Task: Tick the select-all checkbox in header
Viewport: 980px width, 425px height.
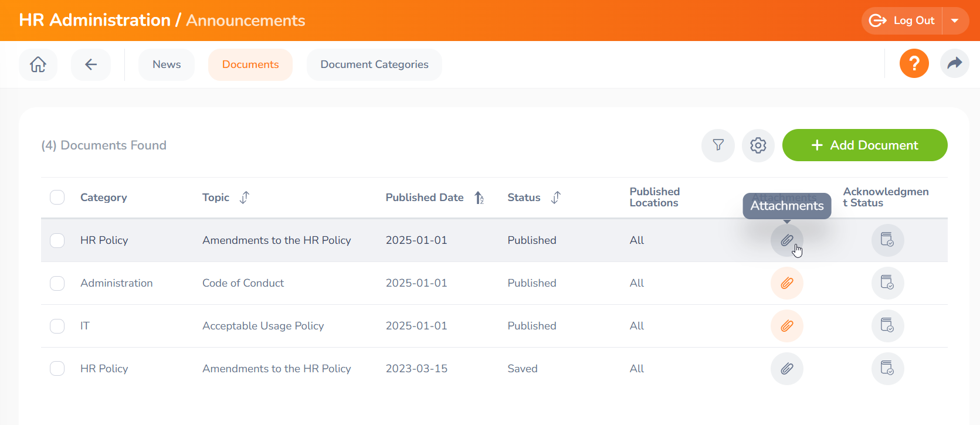Action: tap(57, 198)
